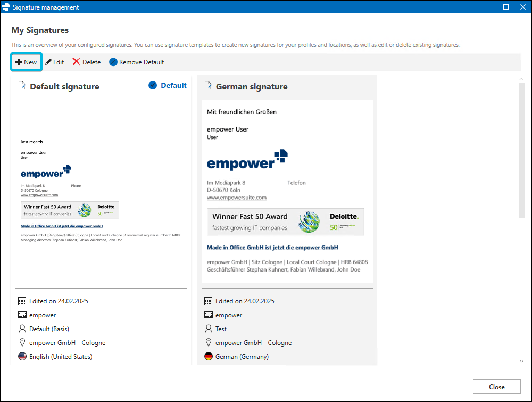Click the German flag icon
532x402 pixels.
(209, 357)
